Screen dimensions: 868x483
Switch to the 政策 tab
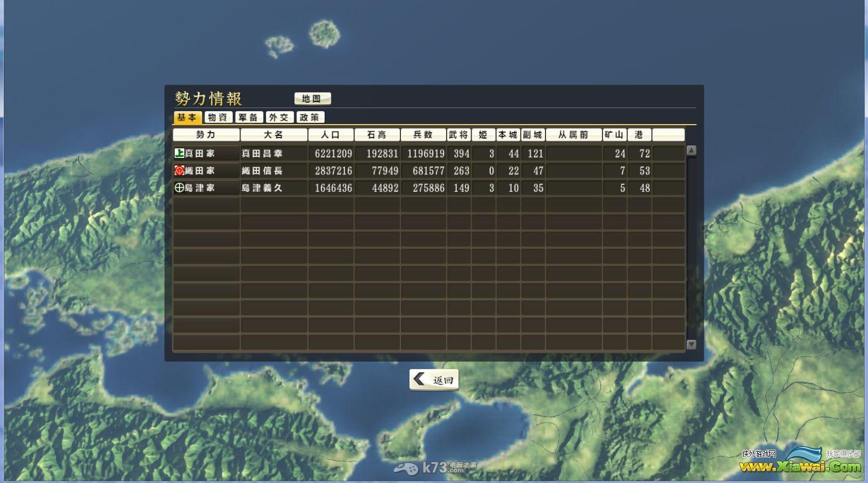(310, 117)
